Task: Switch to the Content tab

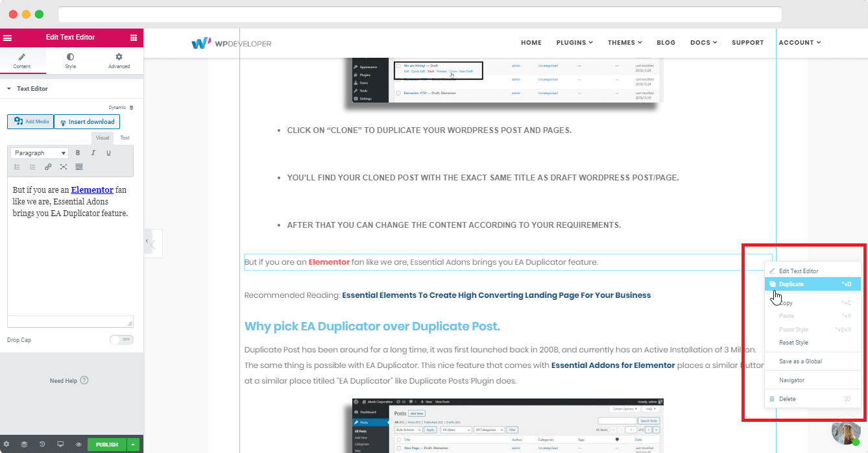Action: (22, 61)
